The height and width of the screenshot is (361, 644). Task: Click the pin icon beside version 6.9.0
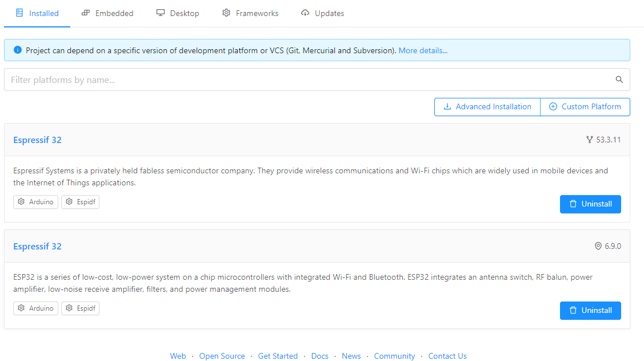(x=598, y=246)
